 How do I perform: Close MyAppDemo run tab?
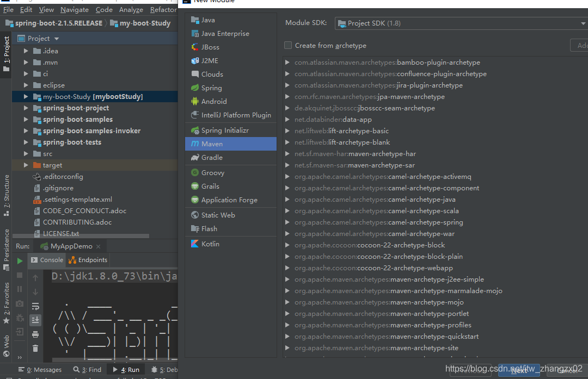98,246
